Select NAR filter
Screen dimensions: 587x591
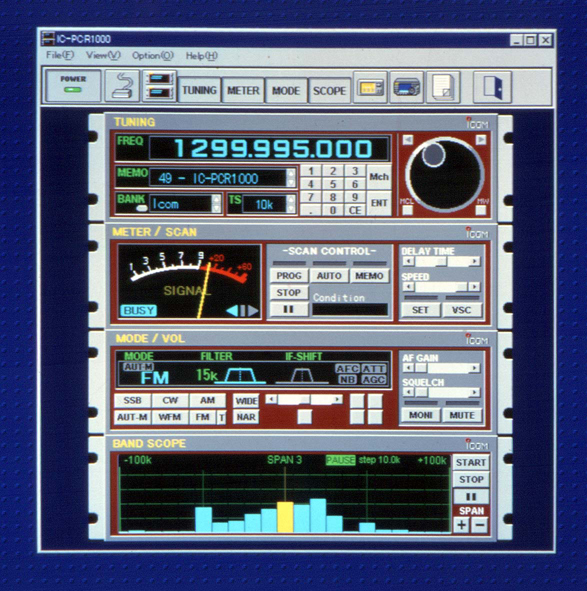246,417
